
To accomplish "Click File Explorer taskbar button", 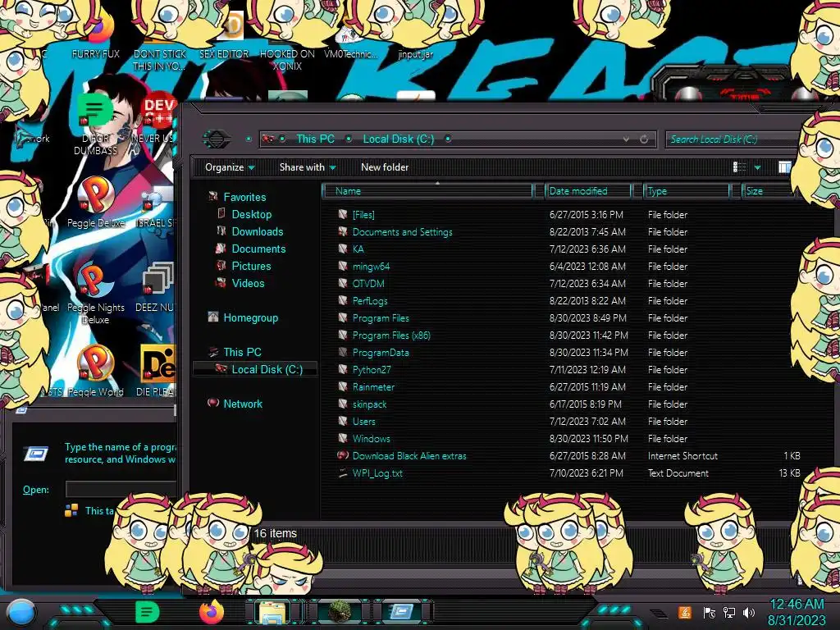I will [x=272, y=612].
